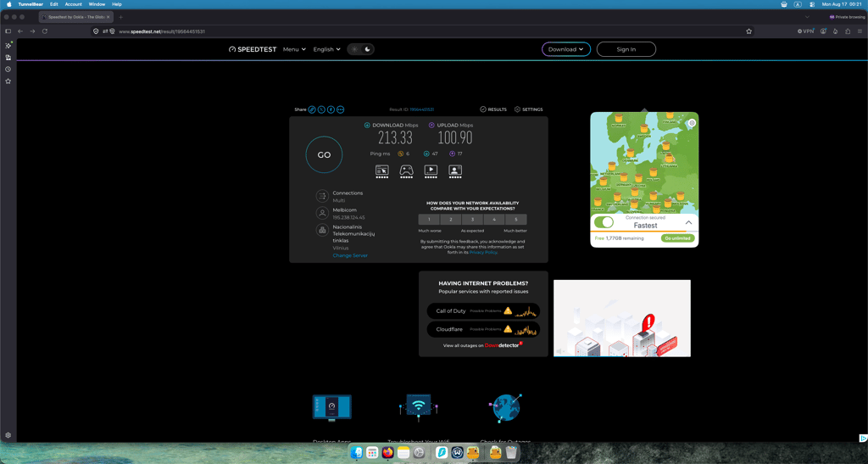Rate network availability as 5
Image resolution: width=868 pixels, height=464 pixels.
pyautogui.click(x=516, y=219)
